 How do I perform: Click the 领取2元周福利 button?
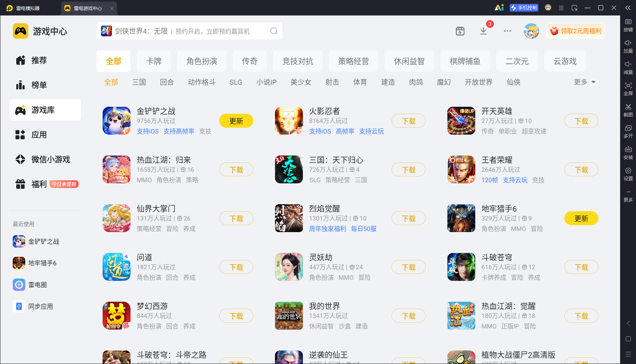click(x=576, y=31)
